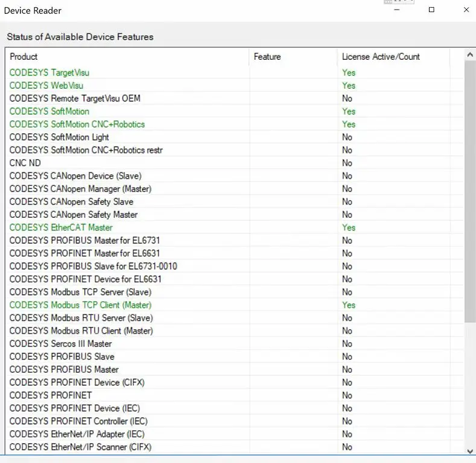Select CODESYS Modbus RTU Client (Master)
This screenshot has width=476, height=463.
click(234, 331)
